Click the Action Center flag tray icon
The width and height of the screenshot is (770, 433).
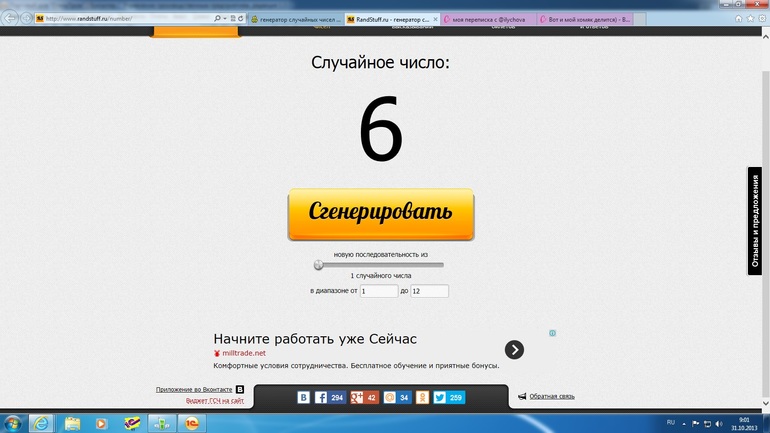click(x=695, y=423)
